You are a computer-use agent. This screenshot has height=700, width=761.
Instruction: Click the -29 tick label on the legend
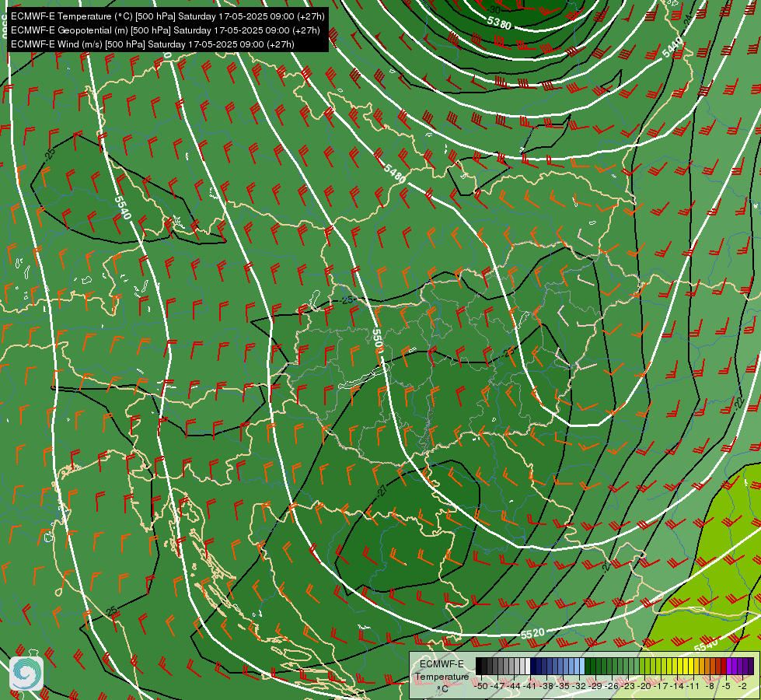click(595, 687)
